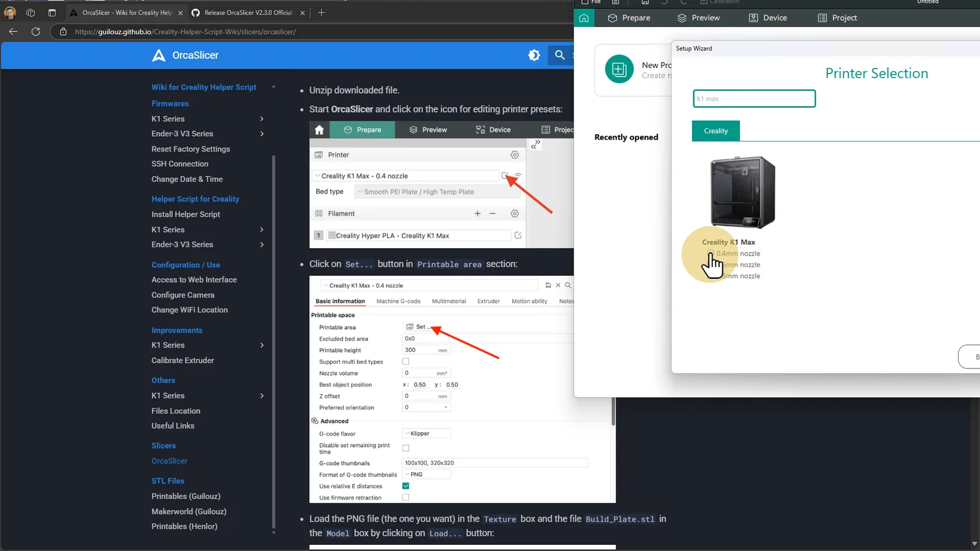Click the OrcaSlicer wiki logo
This screenshot has width=980, height=551.
159,55
